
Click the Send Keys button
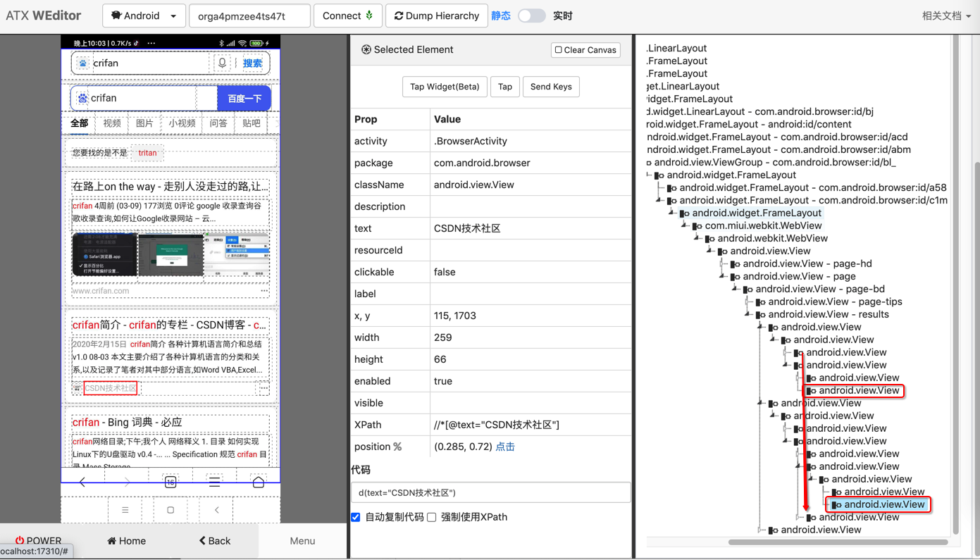coord(551,87)
